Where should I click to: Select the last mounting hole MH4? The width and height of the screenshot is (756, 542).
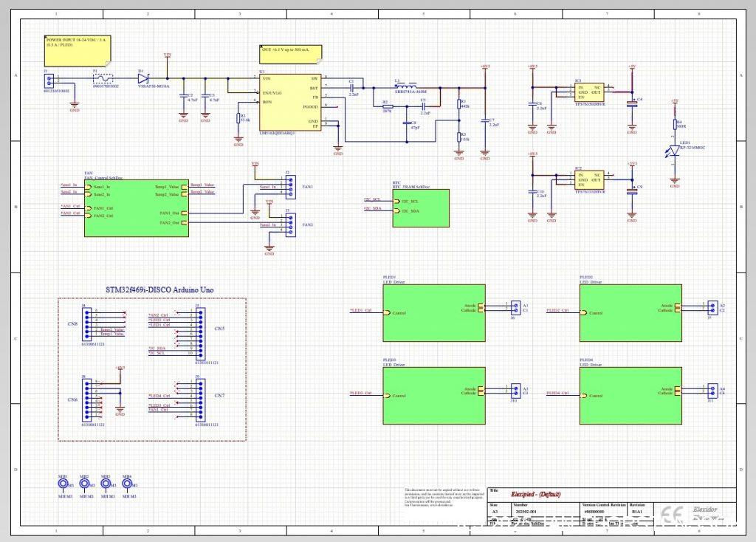[x=127, y=483]
